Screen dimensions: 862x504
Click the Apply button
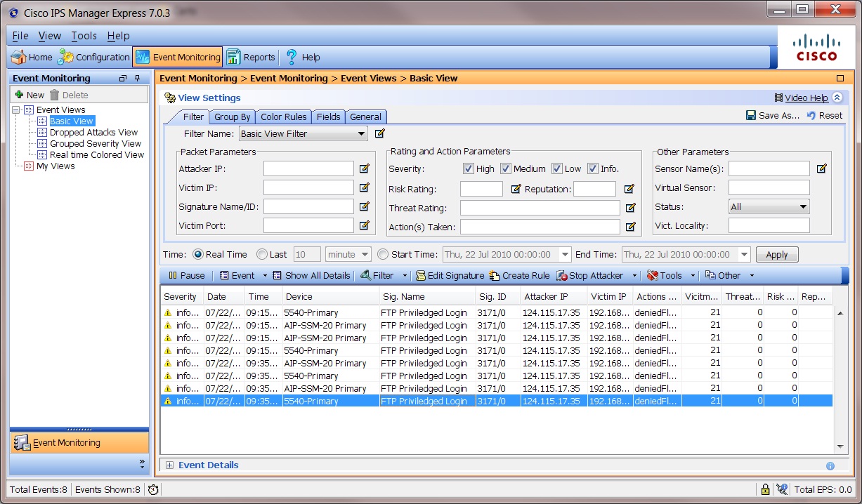coord(777,255)
